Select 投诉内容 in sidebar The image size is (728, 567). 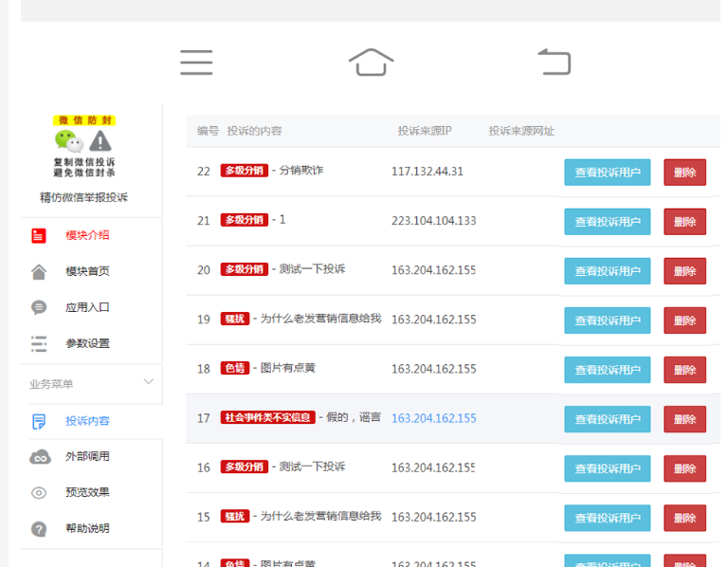coord(87,421)
